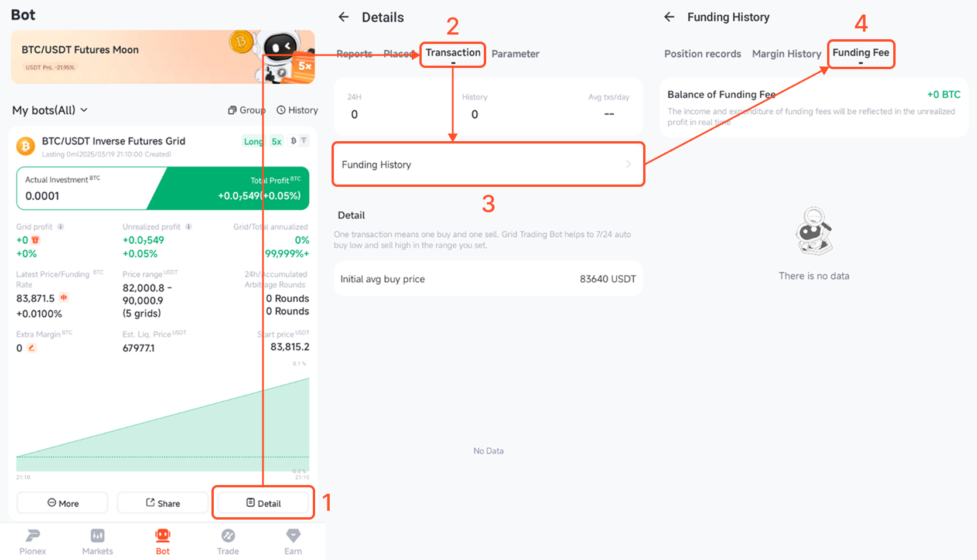
Task: Switch to the Parameter tab
Action: pos(515,54)
